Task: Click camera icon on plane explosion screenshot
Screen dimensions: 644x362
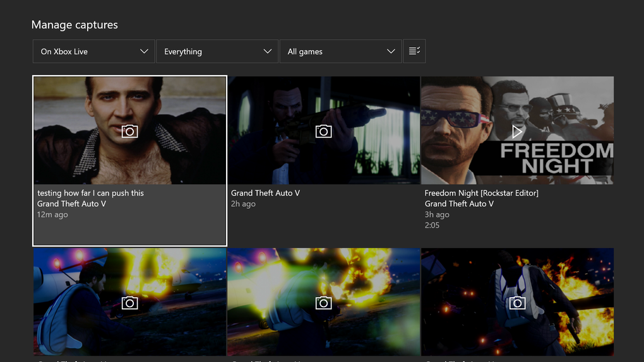Action: click(130, 303)
